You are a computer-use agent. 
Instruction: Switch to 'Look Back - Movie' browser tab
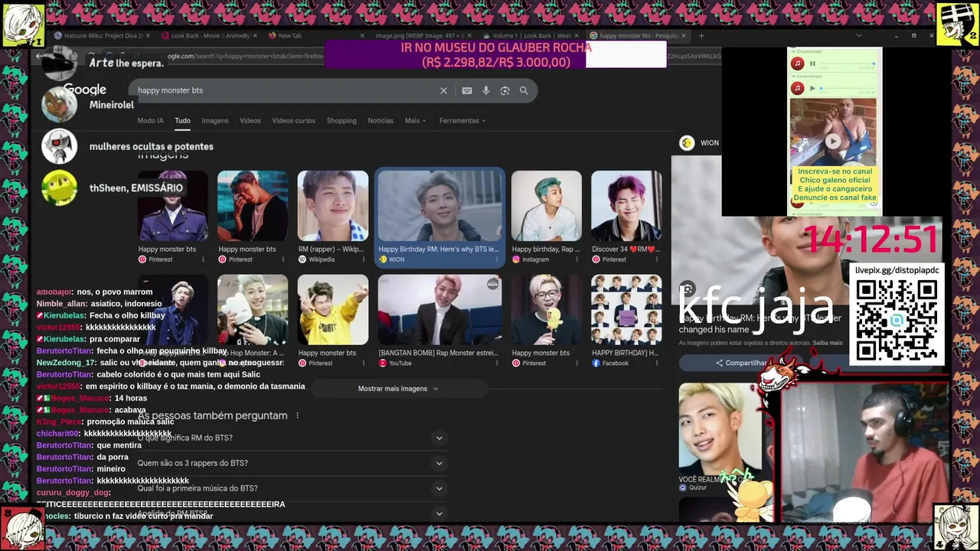(x=211, y=35)
